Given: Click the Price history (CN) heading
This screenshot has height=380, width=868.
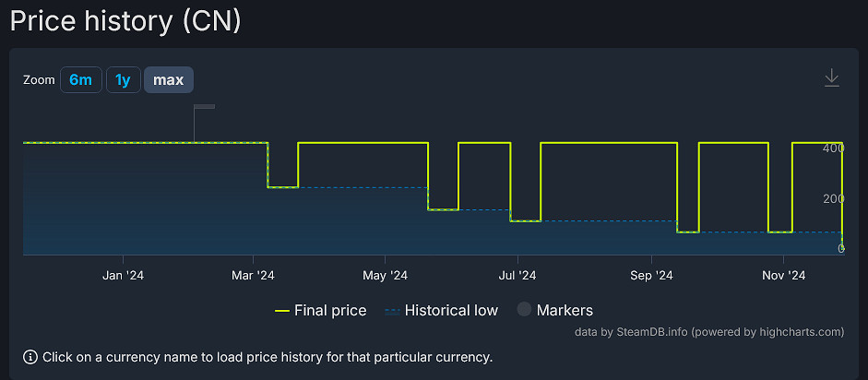Looking at the screenshot, I should [125, 20].
